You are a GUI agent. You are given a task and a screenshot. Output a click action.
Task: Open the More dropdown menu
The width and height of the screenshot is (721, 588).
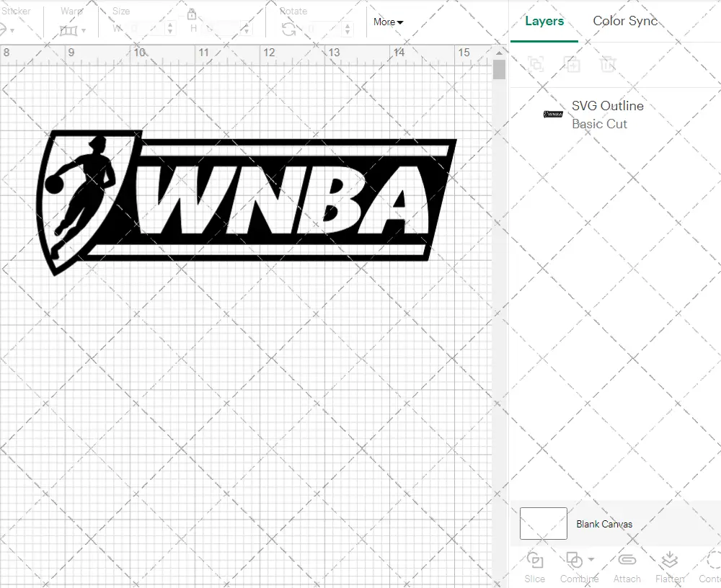pyautogui.click(x=387, y=22)
